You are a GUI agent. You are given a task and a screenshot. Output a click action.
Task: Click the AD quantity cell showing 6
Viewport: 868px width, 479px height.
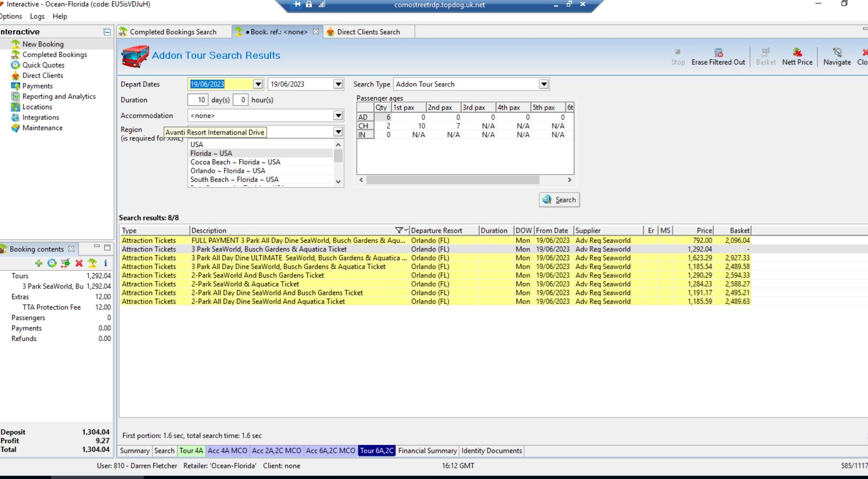pos(383,117)
